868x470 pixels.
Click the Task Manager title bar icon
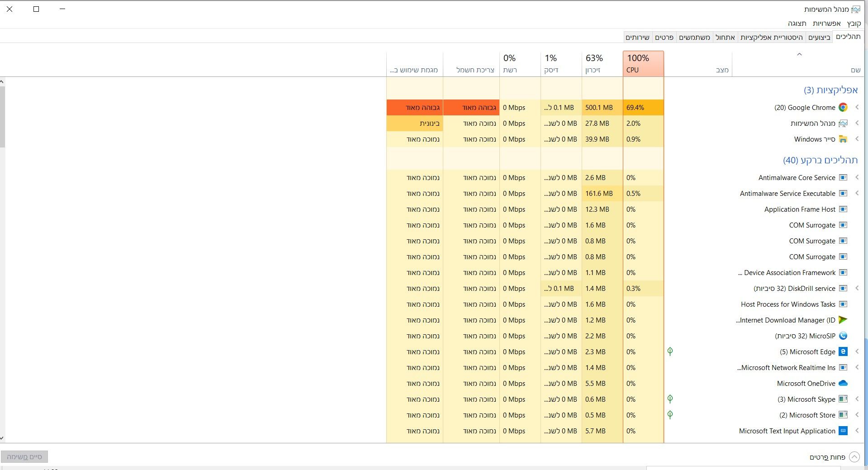pos(855,9)
